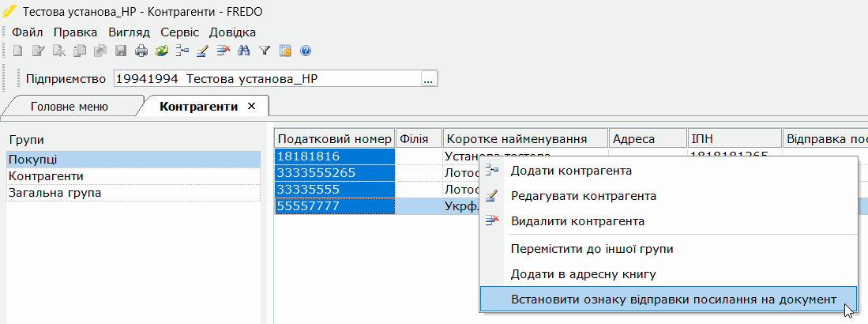Click the delete contractor toolbar icon
This screenshot has height=324, width=868.
pyautogui.click(x=223, y=51)
